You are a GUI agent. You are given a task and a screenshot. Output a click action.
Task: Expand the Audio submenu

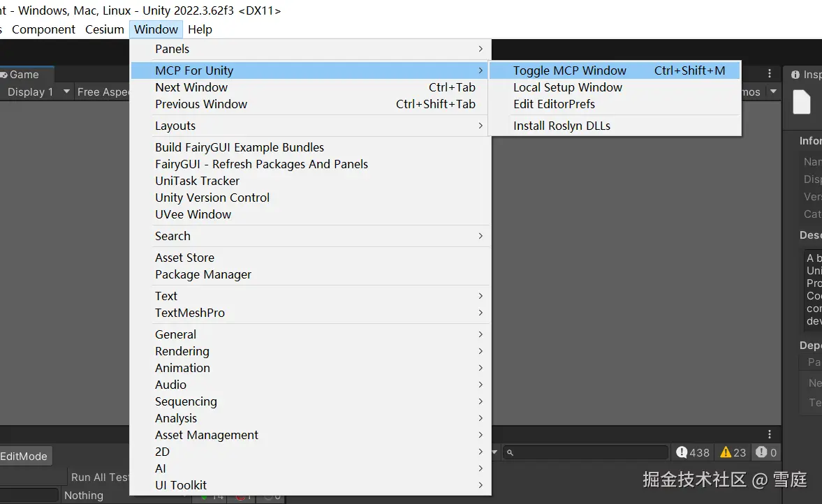pos(310,385)
